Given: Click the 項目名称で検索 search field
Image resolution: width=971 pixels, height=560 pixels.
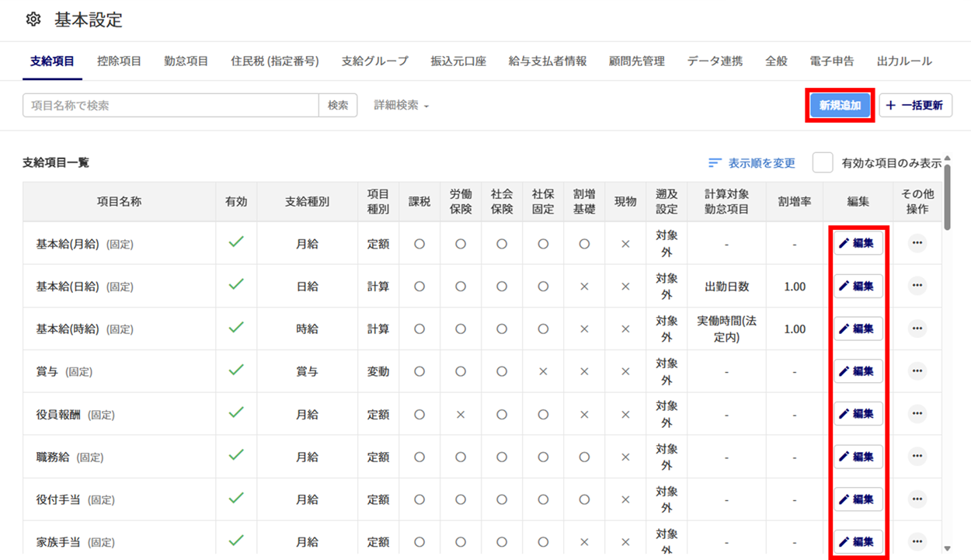Looking at the screenshot, I should point(171,106).
